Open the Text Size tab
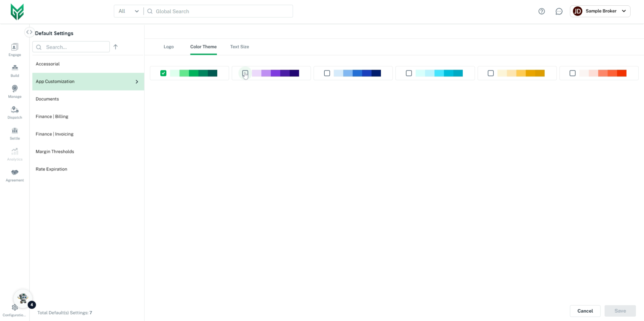 click(x=239, y=47)
